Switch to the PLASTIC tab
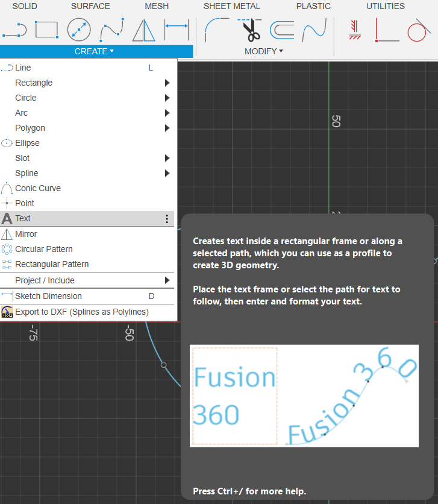Image resolution: width=438 pixels, height=504 pixels. [x=313, y=6]
